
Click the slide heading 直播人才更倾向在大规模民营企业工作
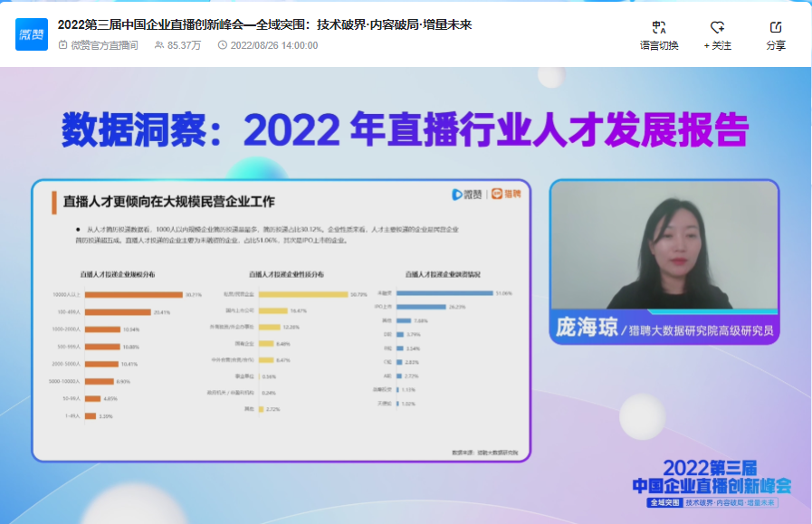pyautogui.click(x=168, y=202)
